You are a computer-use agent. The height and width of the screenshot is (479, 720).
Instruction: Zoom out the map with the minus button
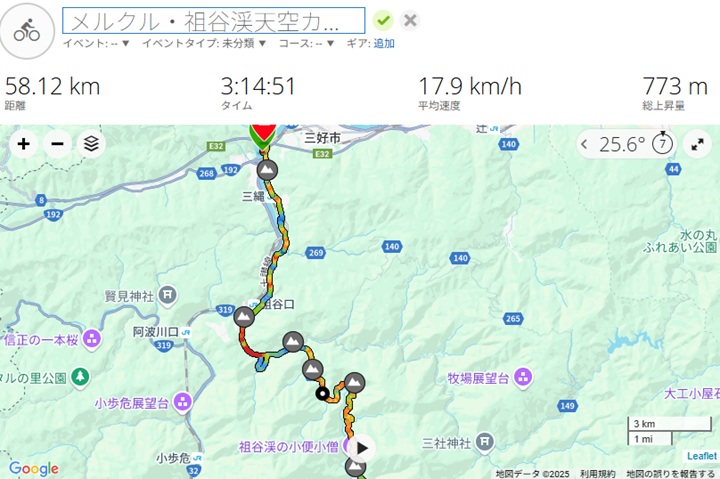(57, 144)
